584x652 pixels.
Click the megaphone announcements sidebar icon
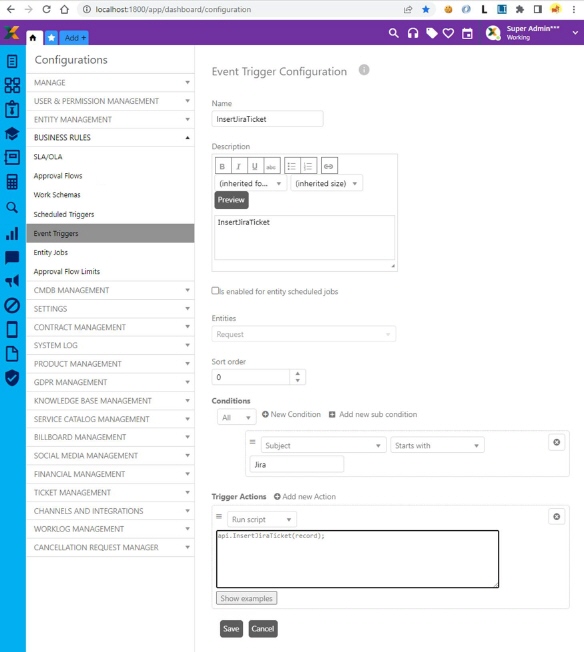pos(12,281)
